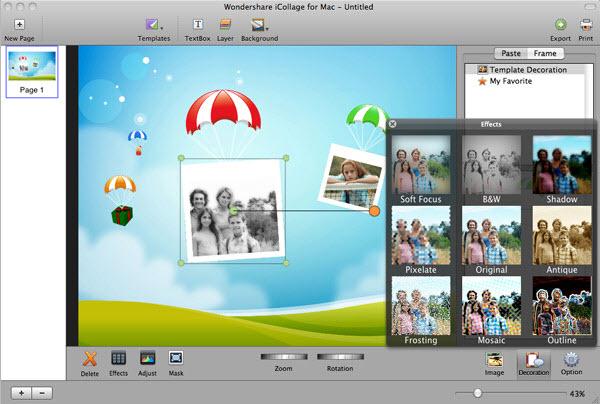Open the Option panel

click(x=571, y=364)
